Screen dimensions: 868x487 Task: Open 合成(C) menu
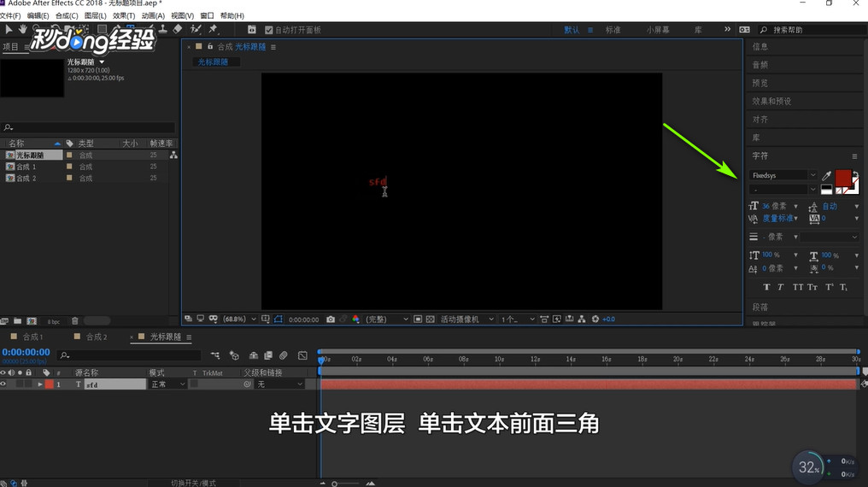[67, 15]
